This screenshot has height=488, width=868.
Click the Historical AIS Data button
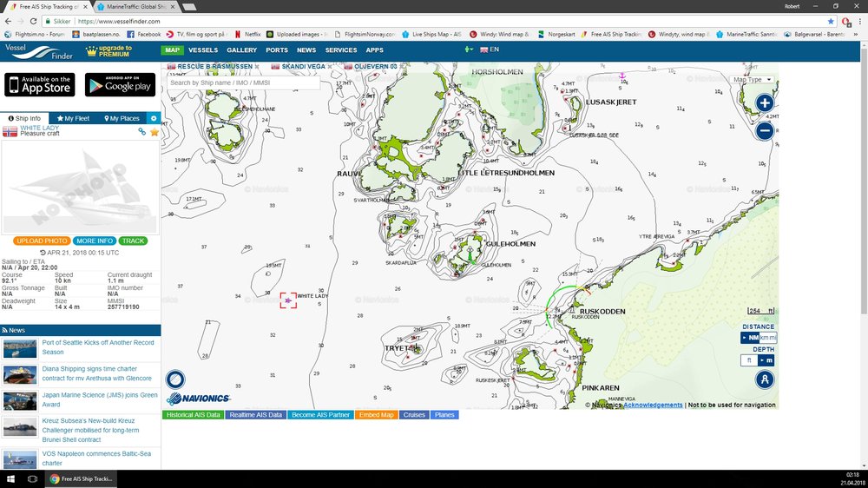194,415
